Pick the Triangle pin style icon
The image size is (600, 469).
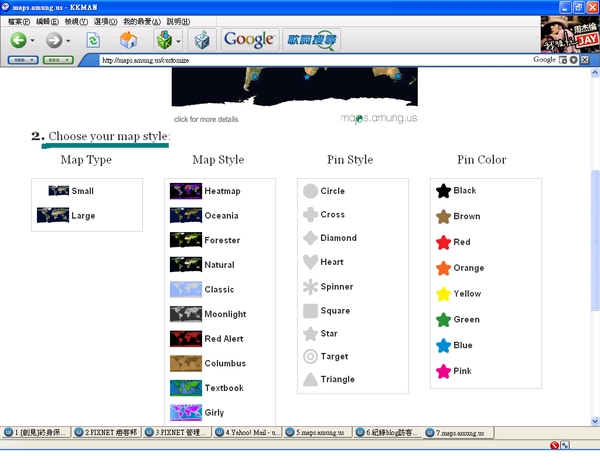[x=310, y=379]
